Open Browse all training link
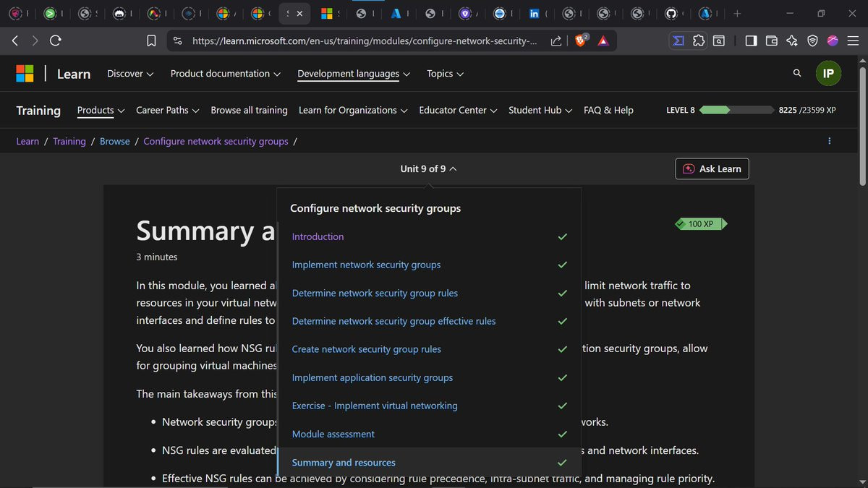Viewport: 868px width, 488px height. tap(249, 110)
